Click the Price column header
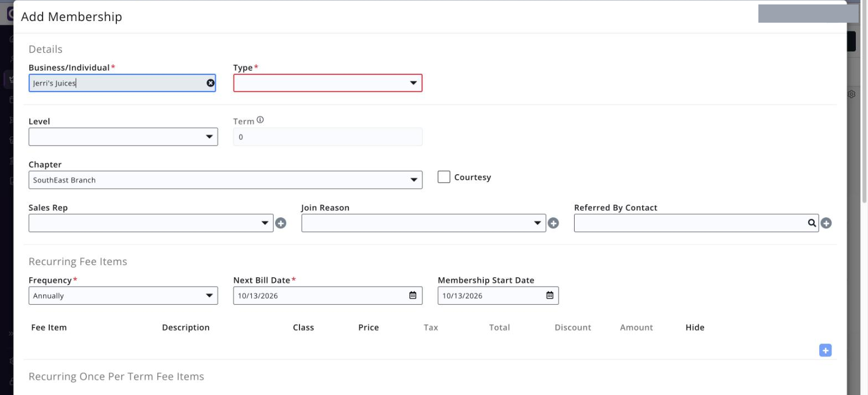This screenshot has width=868, height=395. pos(369,328)
